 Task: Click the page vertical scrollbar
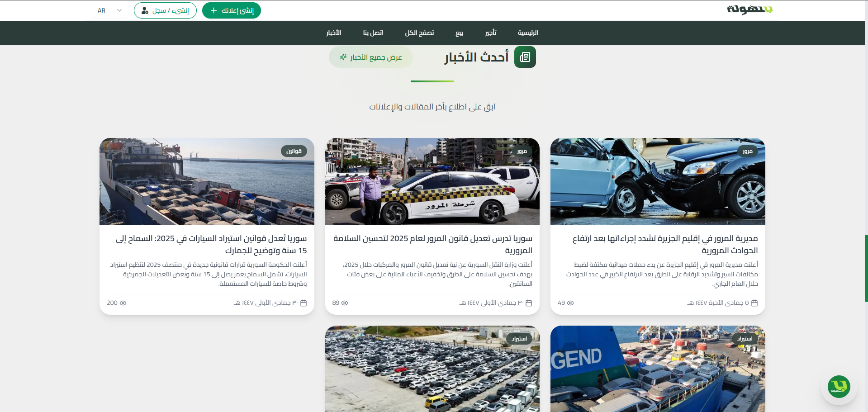[x=866, y=268]
